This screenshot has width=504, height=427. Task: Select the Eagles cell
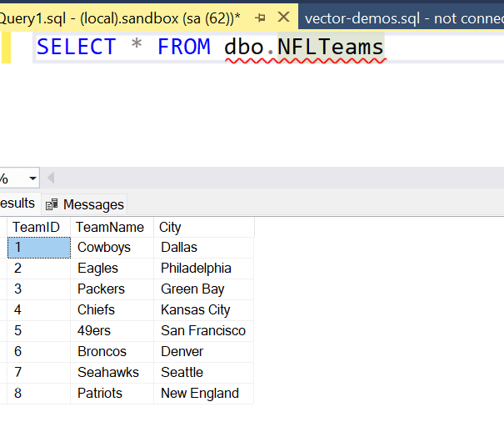(112, 269)
